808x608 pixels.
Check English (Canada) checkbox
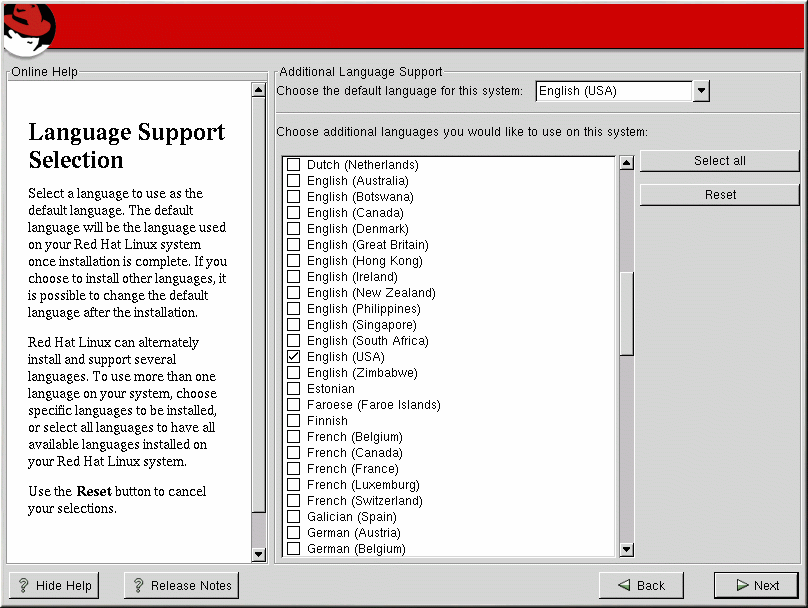[x=293, y=212]
